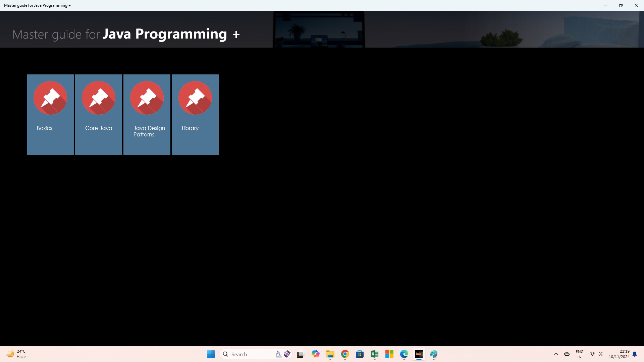
Task: Click the Java Programming + header title
Action: 171,34
